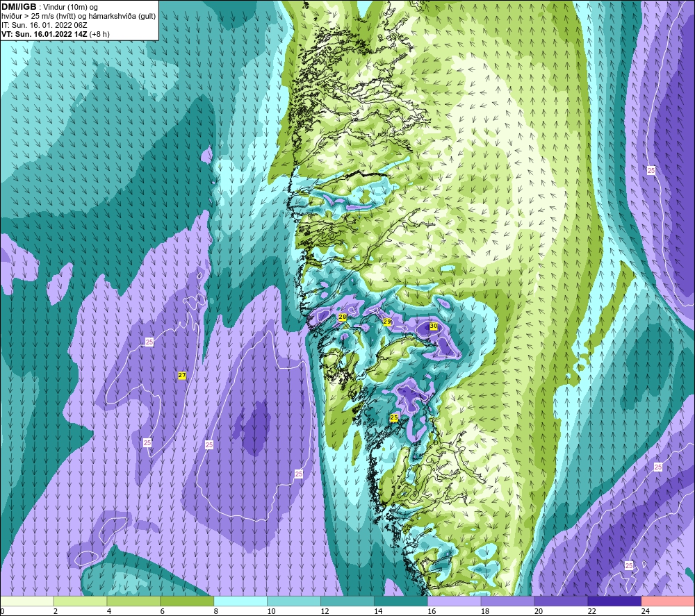Click the legend scale value 14
Viewport: 695px width, 616px height.
(378, 611)
